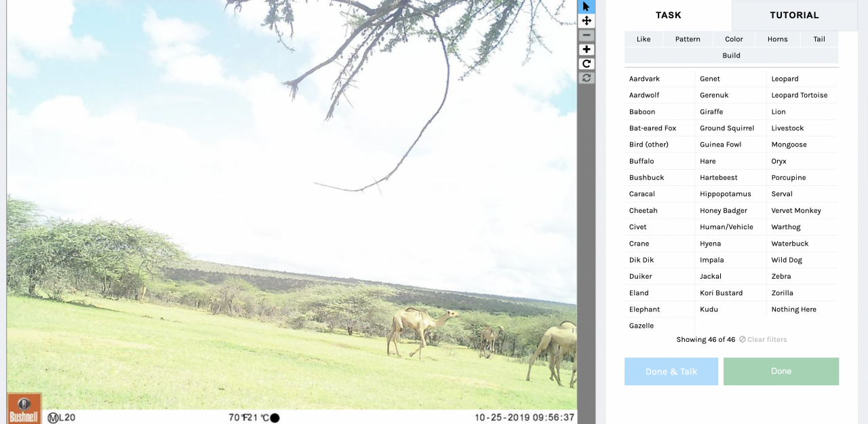Pick Cheetah from the list

click(x=660, y=211)
